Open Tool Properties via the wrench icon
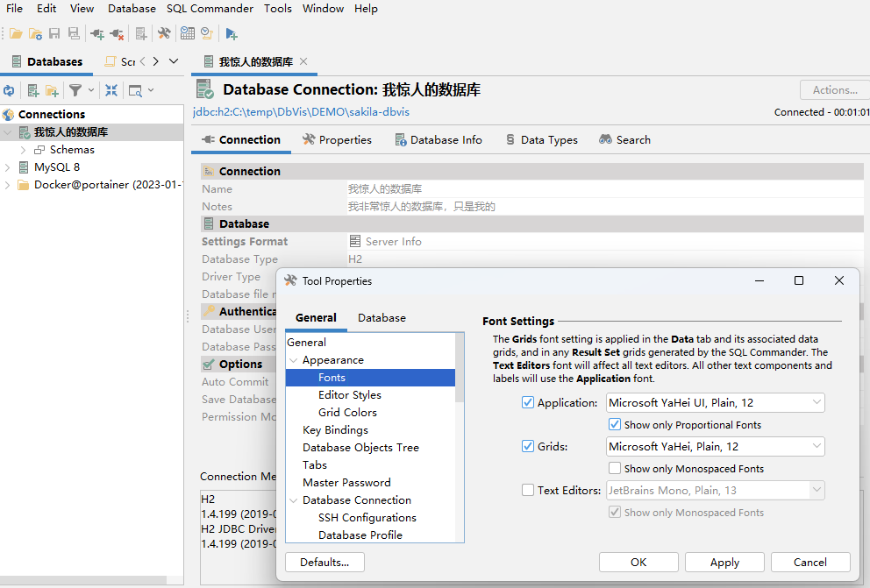Screen dimensions: 870x588 [x=164, y=32]
